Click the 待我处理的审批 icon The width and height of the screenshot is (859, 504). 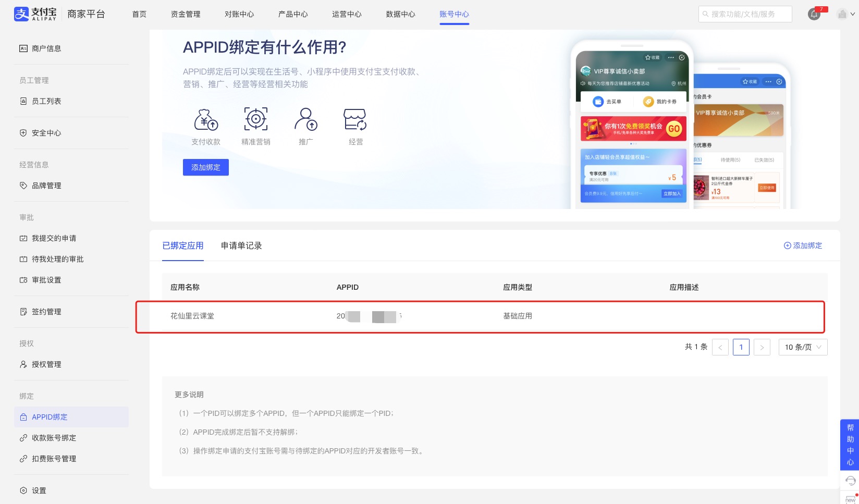(x=23, y=259)
